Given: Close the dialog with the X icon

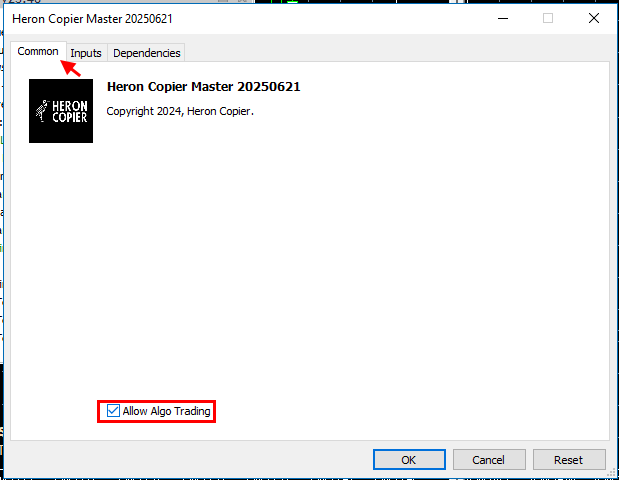Looking at the screenshot, I should pyautogui.click(x=594, y=18).
